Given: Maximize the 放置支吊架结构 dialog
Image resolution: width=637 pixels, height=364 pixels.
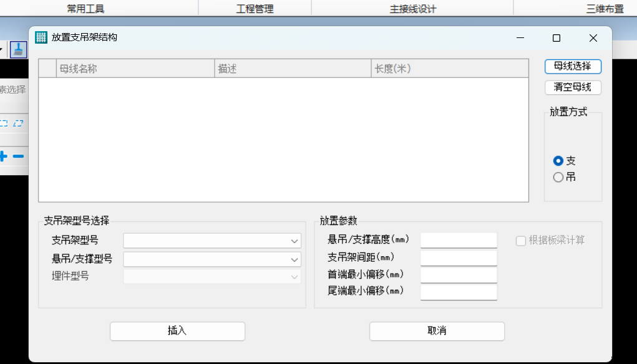Looking at the screenshot, I should click(x=557, y=38).
